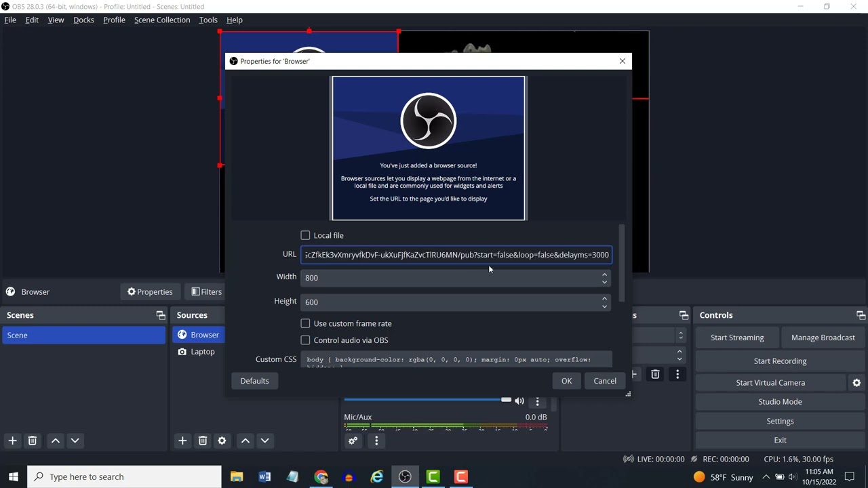Open source properties gear in Sources toolbar

point(222,441)
